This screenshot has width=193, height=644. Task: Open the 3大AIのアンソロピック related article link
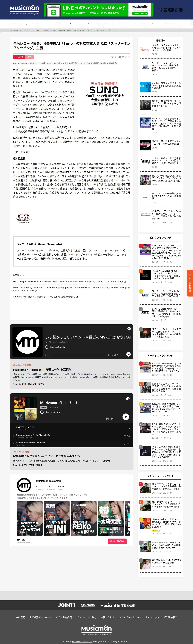point(45,297)
